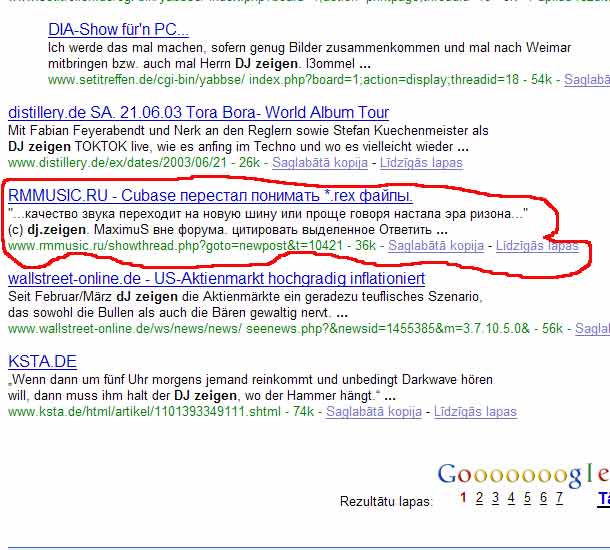Go to results page 7
Screen dimensions: 610x550
pyautogui.click(x=559, y=498)
